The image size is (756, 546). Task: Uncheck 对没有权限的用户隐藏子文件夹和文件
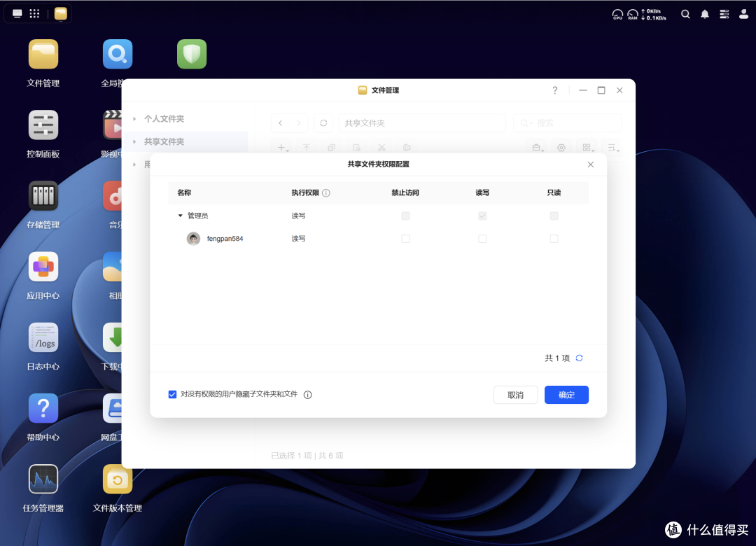pyautogui.click(x=172, y=395)
